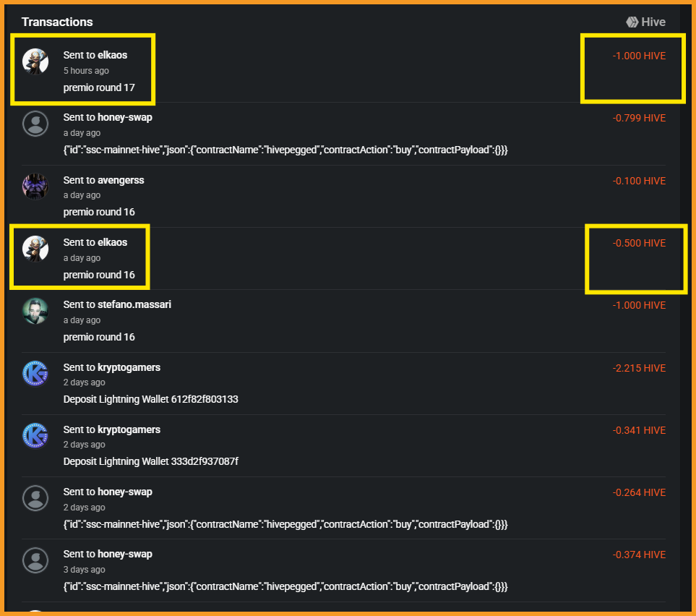The image size is (696, 616).
Task: Visit the stefano.massari account link
Action: (x=134, y=304)
